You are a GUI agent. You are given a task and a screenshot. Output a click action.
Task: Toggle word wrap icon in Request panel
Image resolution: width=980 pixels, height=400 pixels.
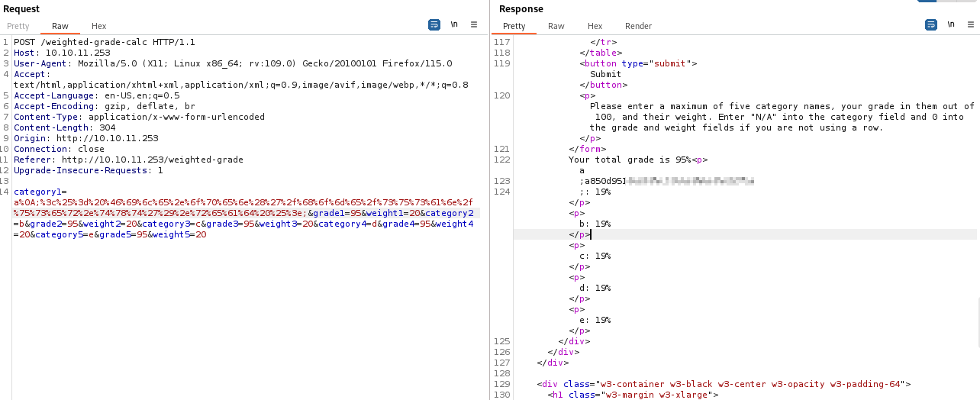point(434,25)
